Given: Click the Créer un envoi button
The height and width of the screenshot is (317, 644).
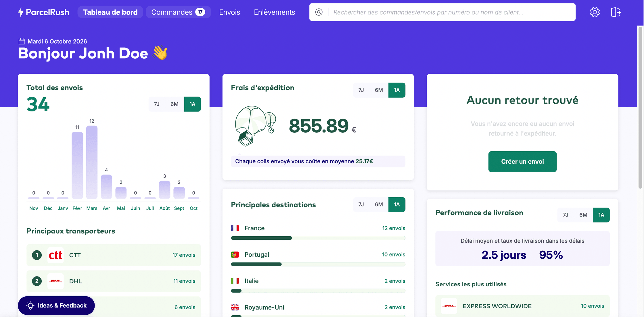Looking at the screenshot, I should pos(522,162).
